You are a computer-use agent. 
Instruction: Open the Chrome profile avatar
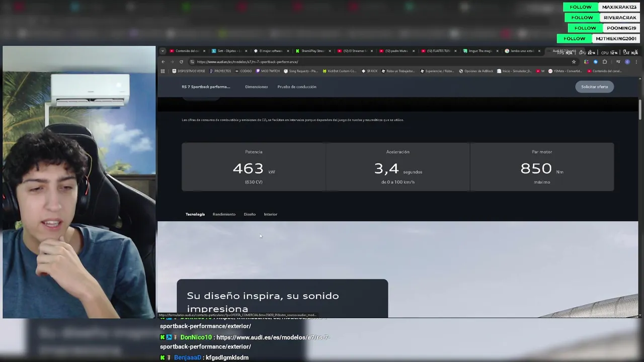[627, 62]
